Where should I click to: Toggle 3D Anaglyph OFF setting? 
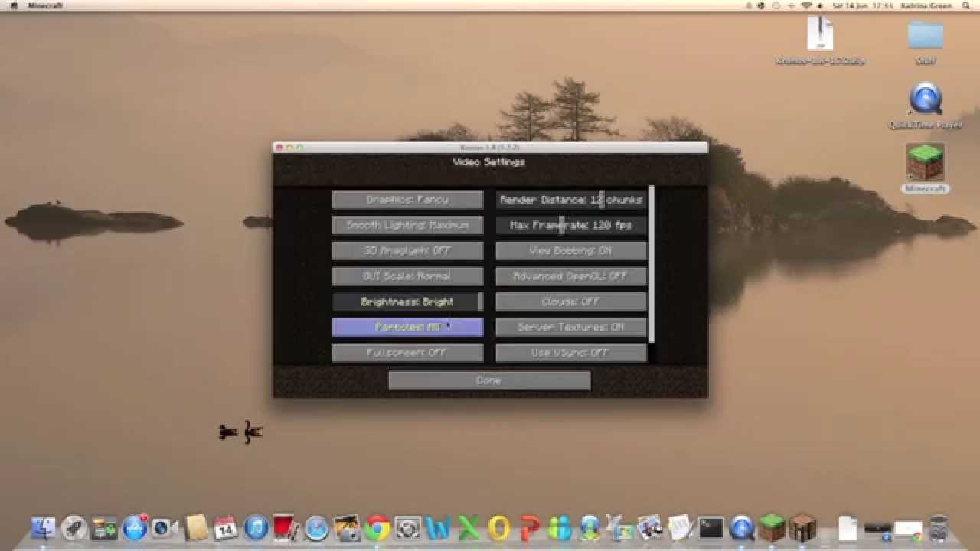pyautogui.click(x=407, y=250)
